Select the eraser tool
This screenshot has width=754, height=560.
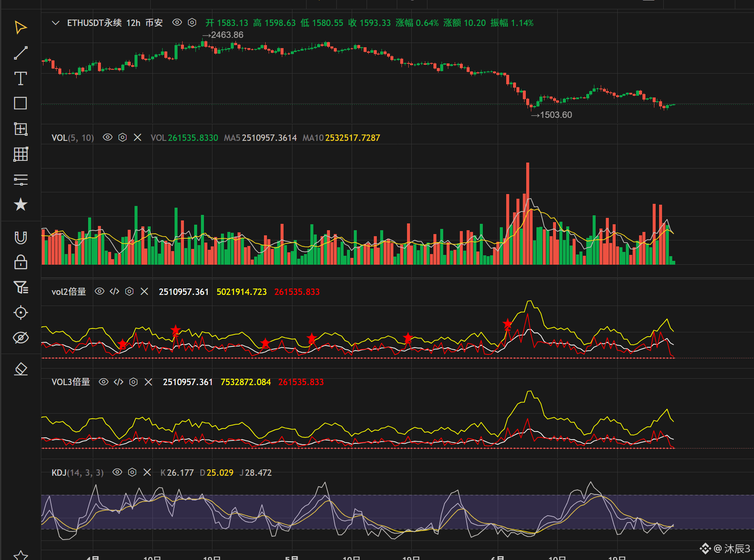[20, 369]
